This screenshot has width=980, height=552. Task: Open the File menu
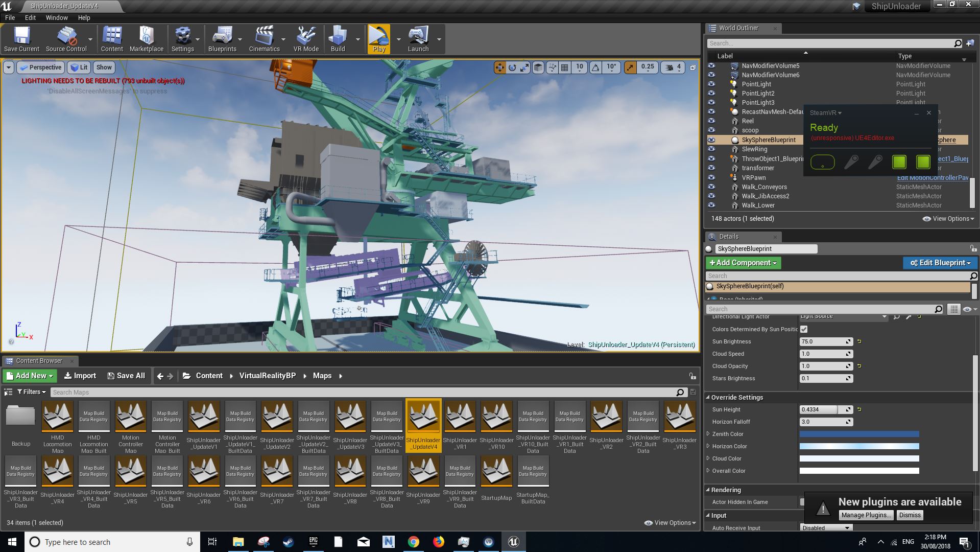tap(10, 17)
